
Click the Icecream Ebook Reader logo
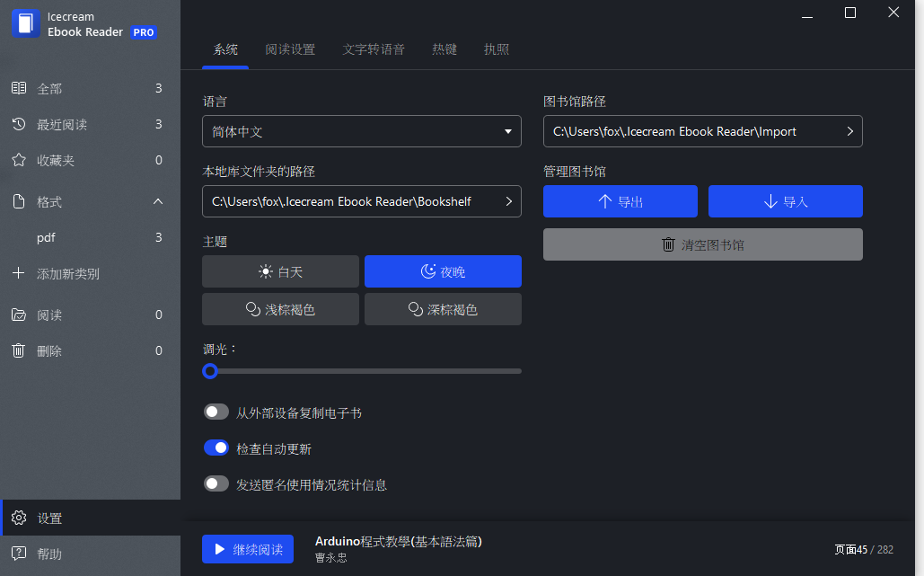(26, 23)
